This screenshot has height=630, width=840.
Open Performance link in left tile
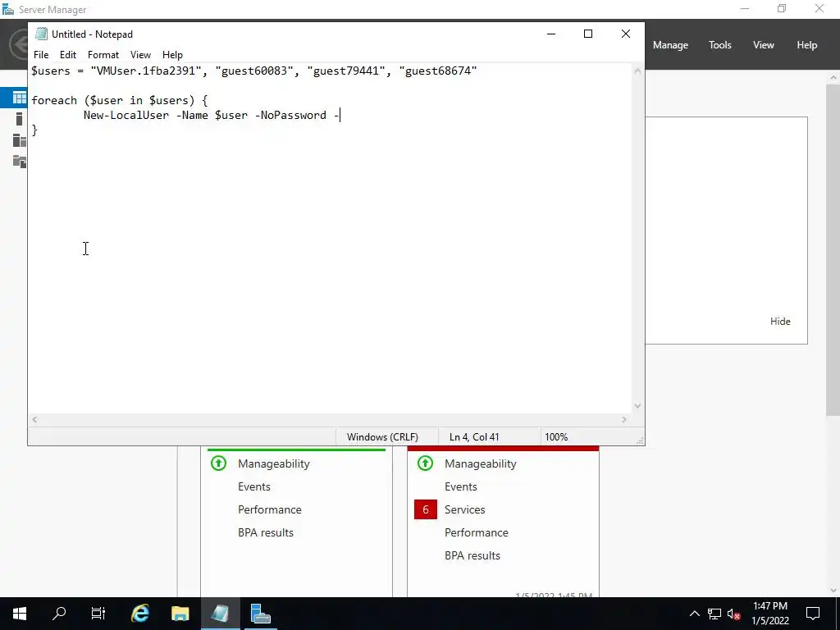coord(269,509)
